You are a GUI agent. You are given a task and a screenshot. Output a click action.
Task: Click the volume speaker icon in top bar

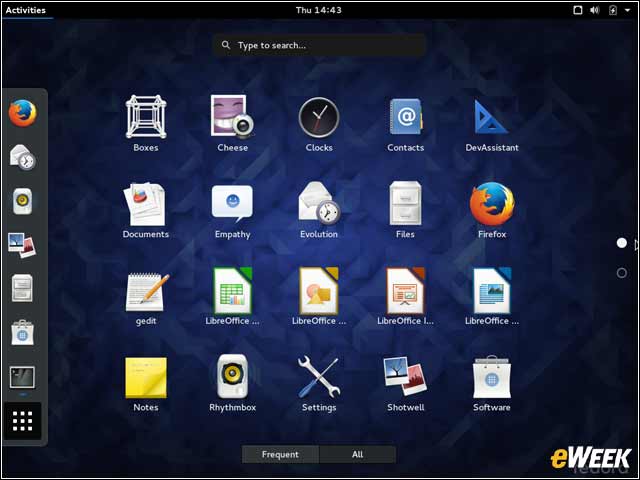click(595, 10)
